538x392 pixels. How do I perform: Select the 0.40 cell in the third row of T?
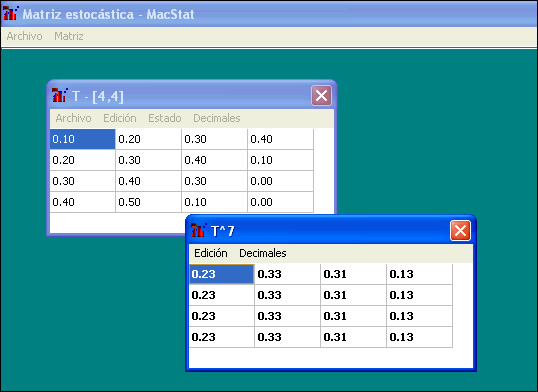[x=149, y=181]
